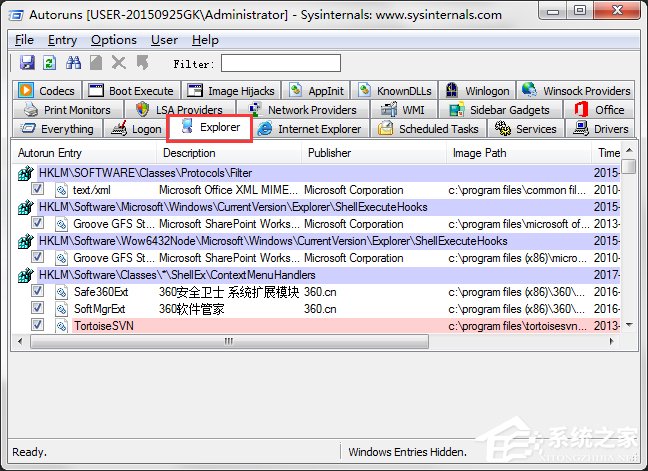Disable the TortoiseSVN entry checkbox
The height and width of the screenshot is (471, 648).
tap(38, 325)
